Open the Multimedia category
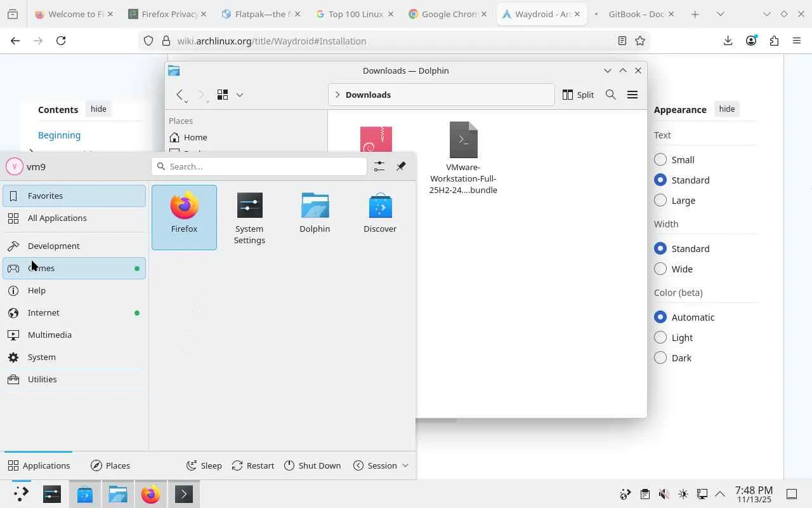This screenshot has width=812, height=508. (74, 335)
